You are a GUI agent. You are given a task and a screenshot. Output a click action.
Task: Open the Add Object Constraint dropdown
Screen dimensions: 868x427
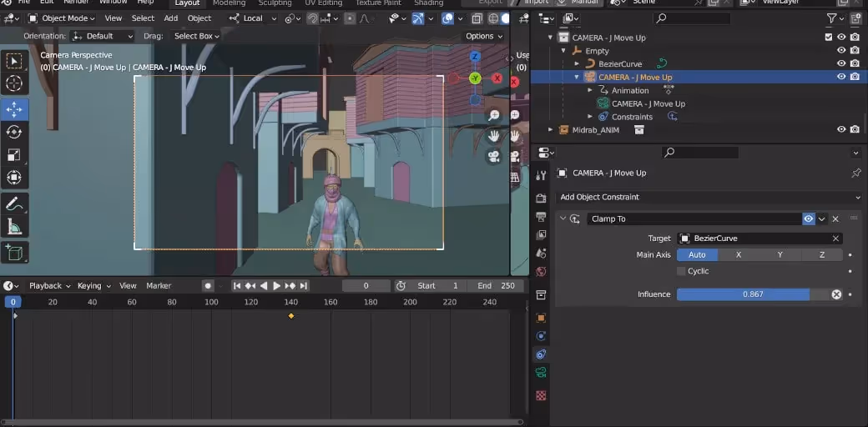[x=709, y=197]
